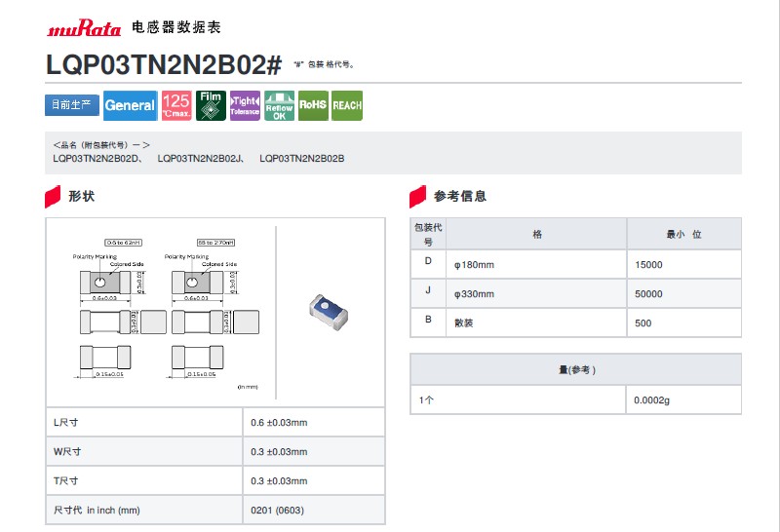The height and width of the screenshot is (532, 780).
Task: Click the W尺寸 row label
Action: (x=67, y=452)
